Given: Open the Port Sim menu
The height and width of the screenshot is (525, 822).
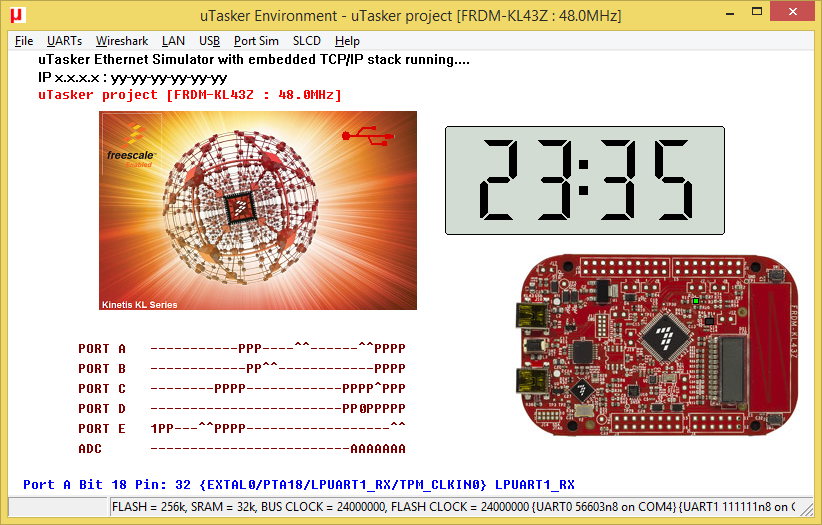Looking at the screenshot, I should pyautogui.click(x=256, y=41).
